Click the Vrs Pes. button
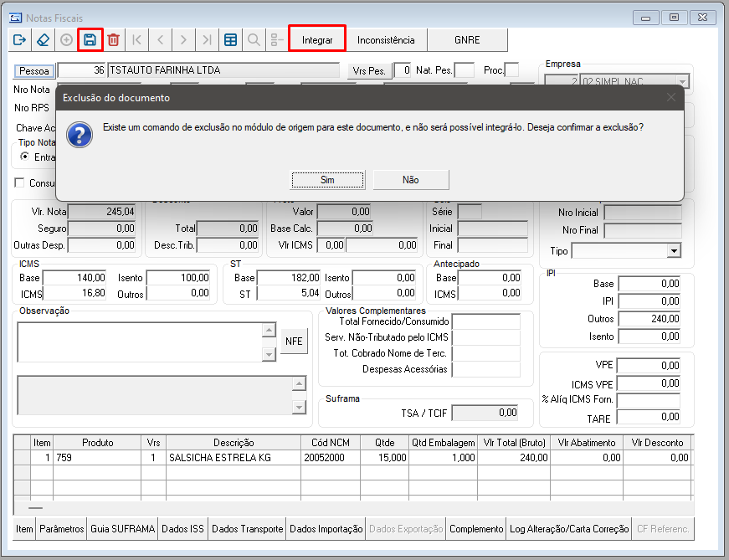Viewport: 729px width, 560px height. (x=369, y=70)
